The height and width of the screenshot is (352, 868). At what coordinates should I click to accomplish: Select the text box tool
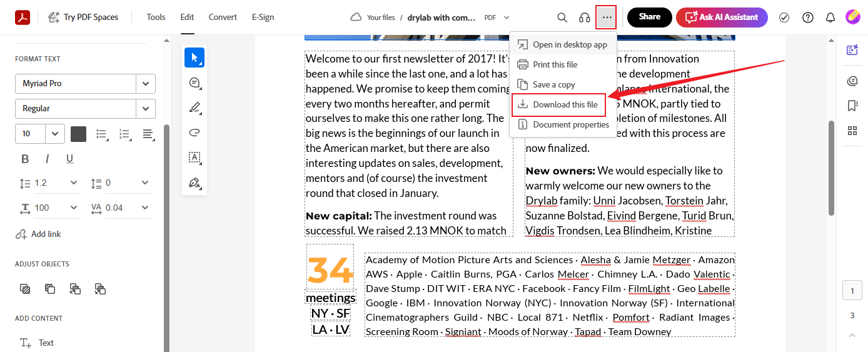194,158
